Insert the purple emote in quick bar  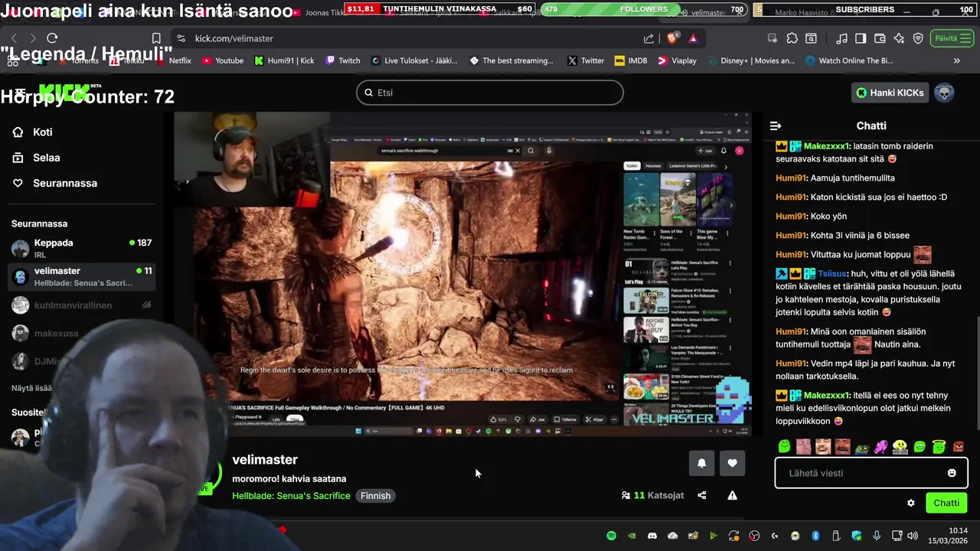pyautogui.click(x=881, y=446)
